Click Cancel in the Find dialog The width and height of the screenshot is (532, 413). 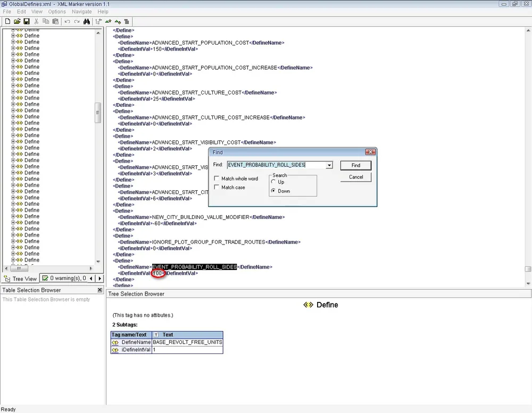(x=356, y=177)
